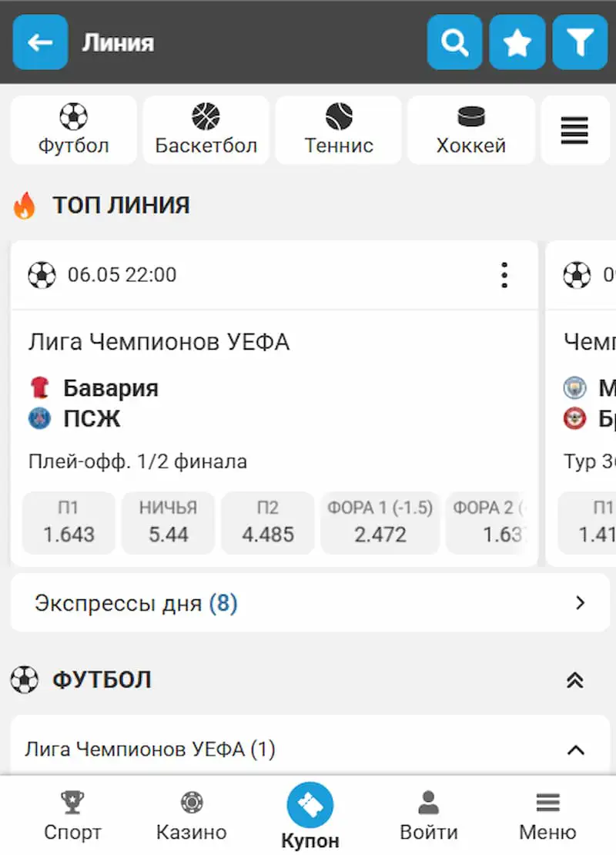
Task: Open match options three-dot menu
Action: click(x=504, y=275)
